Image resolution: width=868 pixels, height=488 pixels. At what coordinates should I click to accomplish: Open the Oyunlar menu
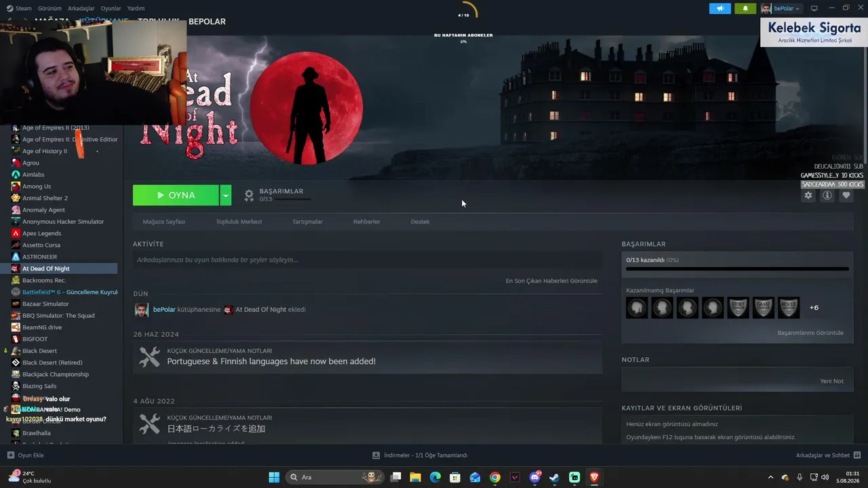[x=111, y=8]
